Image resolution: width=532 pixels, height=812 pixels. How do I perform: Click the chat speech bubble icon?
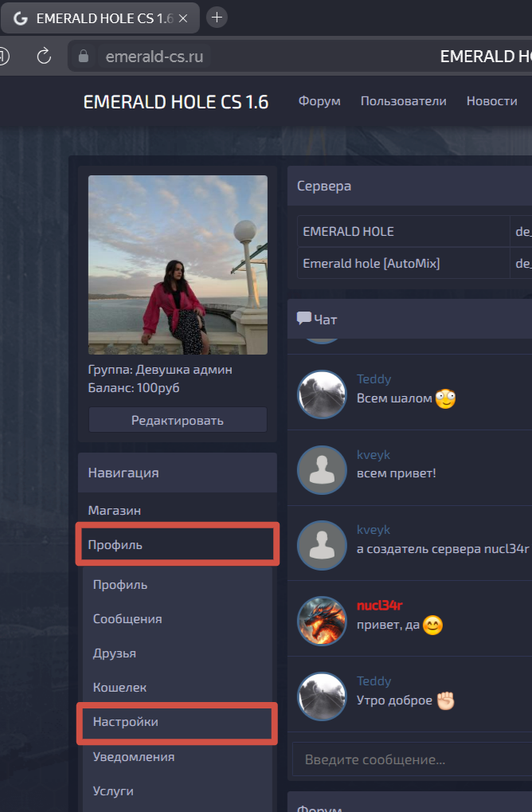[303, 319]
